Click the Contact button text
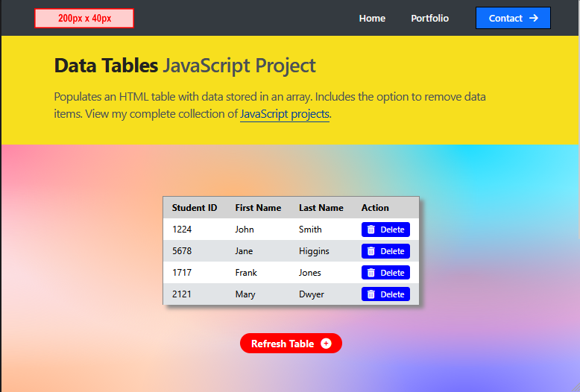Screen dimensions: 580x392 point(505,18)
